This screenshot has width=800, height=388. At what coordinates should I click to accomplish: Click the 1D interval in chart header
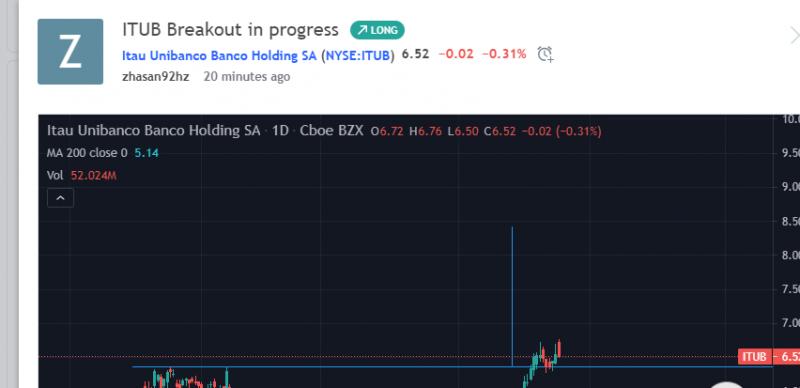pyautogui.click(x=280, y=131)
